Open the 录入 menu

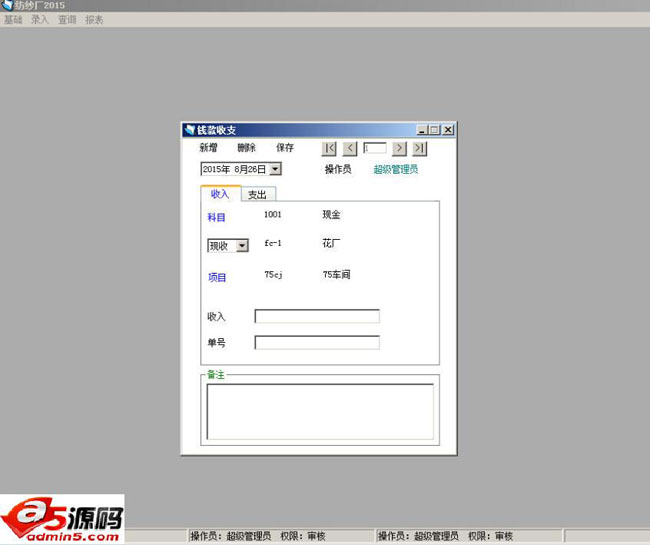coord(40,19)
